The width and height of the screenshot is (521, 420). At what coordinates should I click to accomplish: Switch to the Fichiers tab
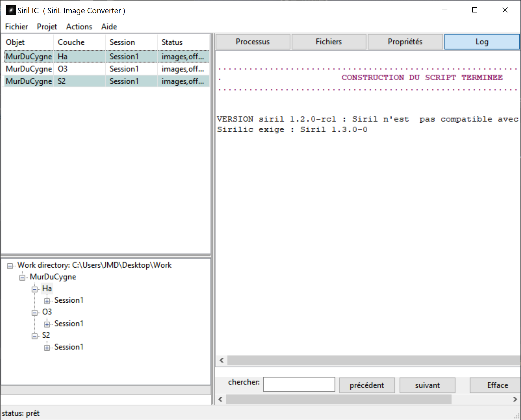(329, 42)
